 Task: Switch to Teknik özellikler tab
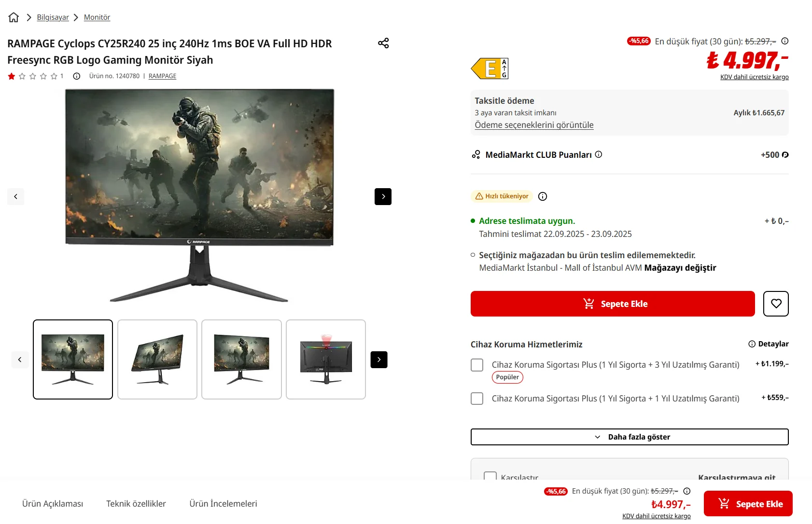click(136, 504)
